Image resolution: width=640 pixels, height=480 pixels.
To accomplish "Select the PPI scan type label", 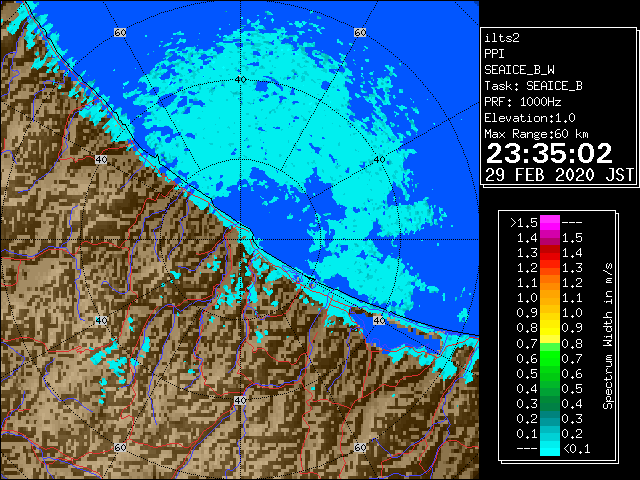I will coord(494,54).
